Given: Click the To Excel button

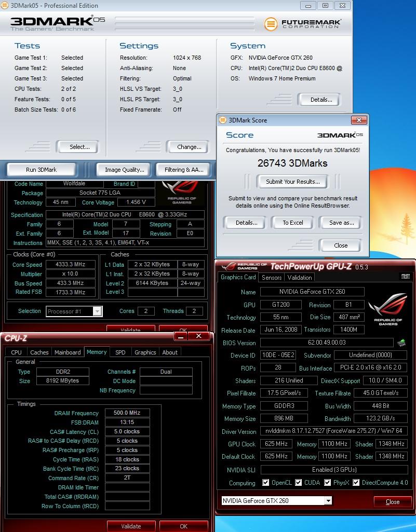Looking at the screenshot, I should point(293,223).
